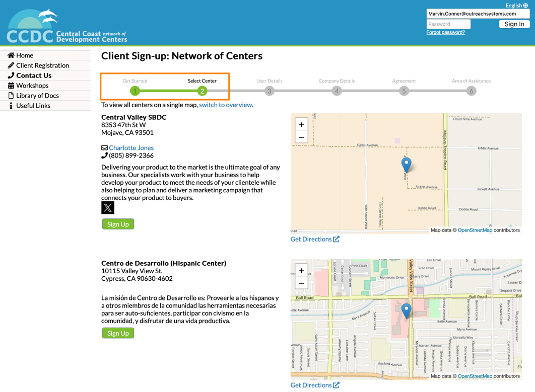Image resolution: width=535 pixels, height=392 pixels.
Task: Click the Mojave map location pin
Action: coord(406,164)
